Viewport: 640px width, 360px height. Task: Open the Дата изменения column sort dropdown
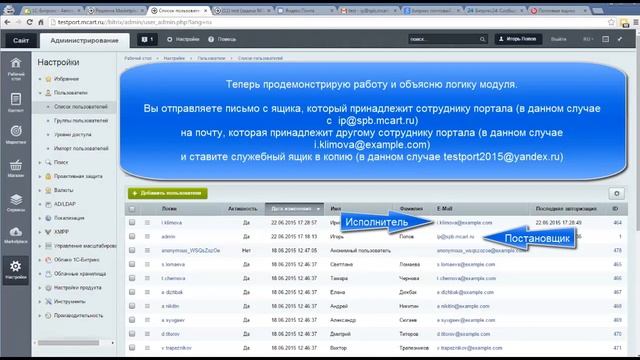coord(318,209)
